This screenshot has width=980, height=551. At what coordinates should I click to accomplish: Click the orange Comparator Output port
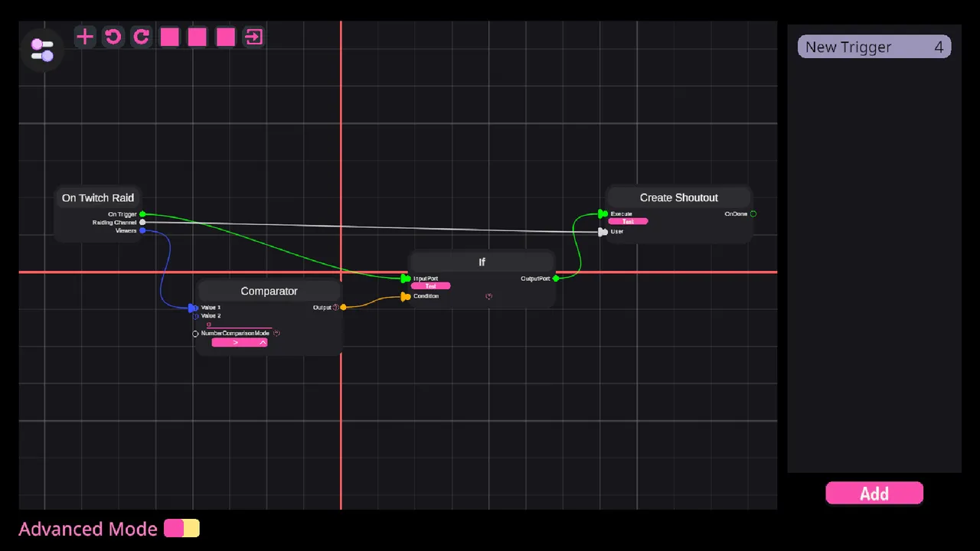coord(343,307)
